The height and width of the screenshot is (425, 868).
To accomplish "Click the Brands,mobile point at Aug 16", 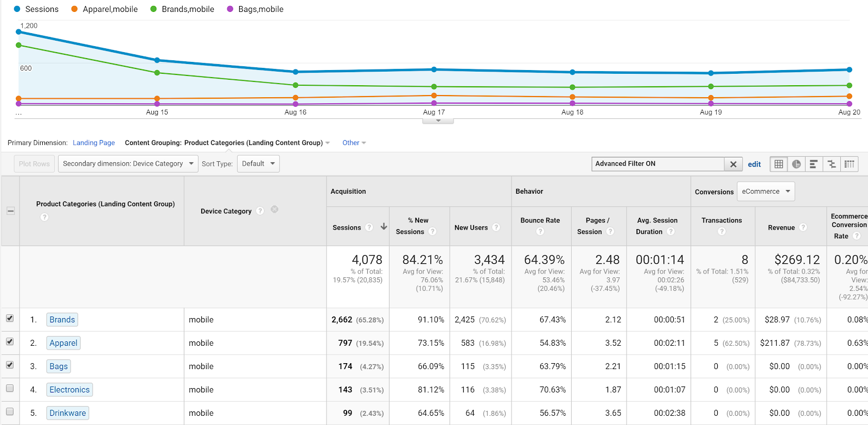I will (x=296, y=85).
